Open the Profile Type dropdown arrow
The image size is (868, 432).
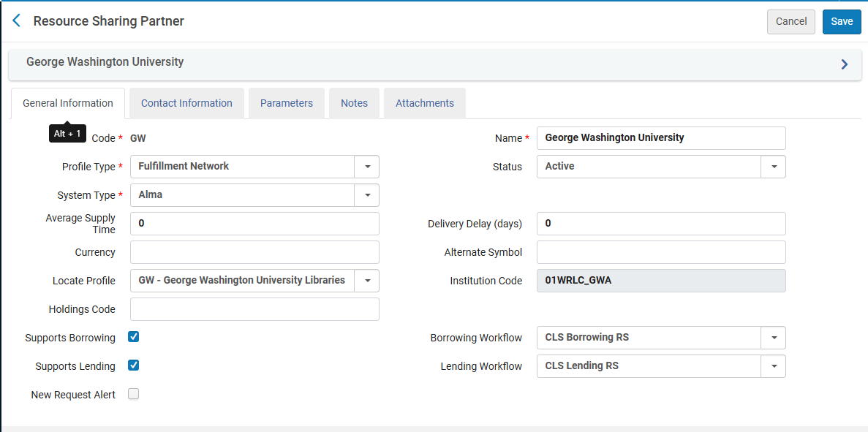pyautogui.click(x=367, y=167)
